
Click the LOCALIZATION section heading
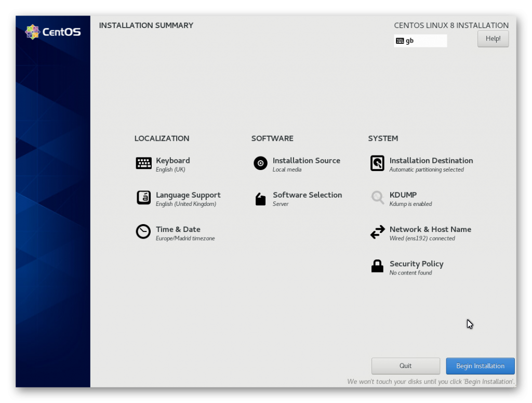(162, 138)
